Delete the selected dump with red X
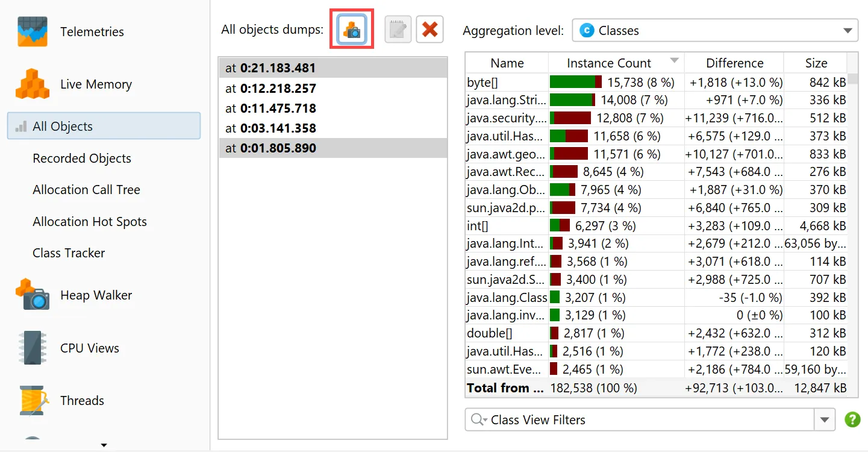 pos(429,30)
